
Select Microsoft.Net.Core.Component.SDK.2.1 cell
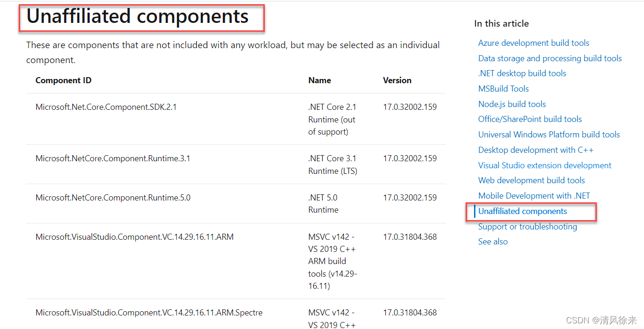point(106,107)
